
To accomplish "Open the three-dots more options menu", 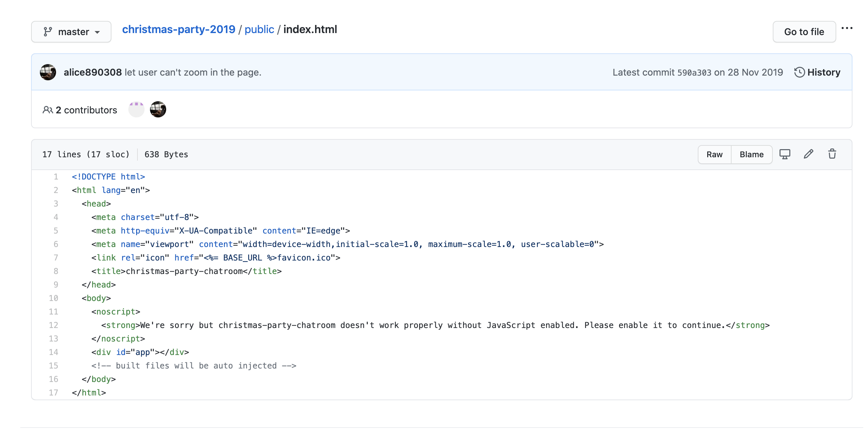I will [847, 28].
